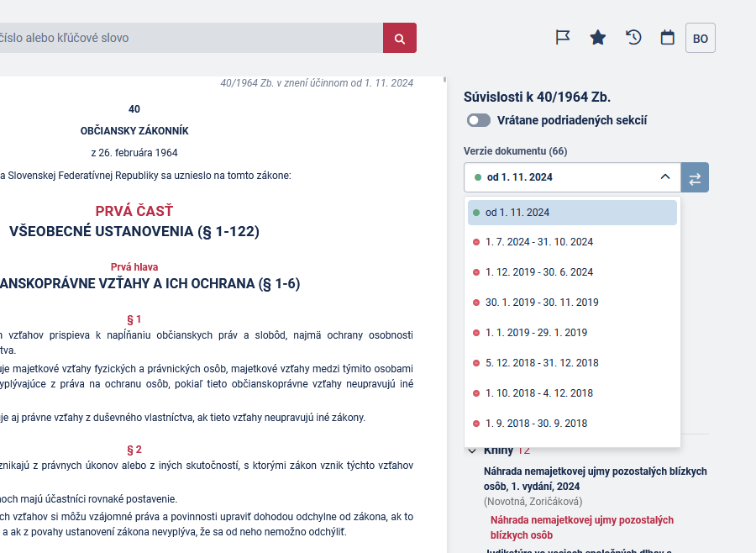The width and height of the screenshot is (756, 553).
Task: Open the flag bookmark icon
Action: (563, 37)
